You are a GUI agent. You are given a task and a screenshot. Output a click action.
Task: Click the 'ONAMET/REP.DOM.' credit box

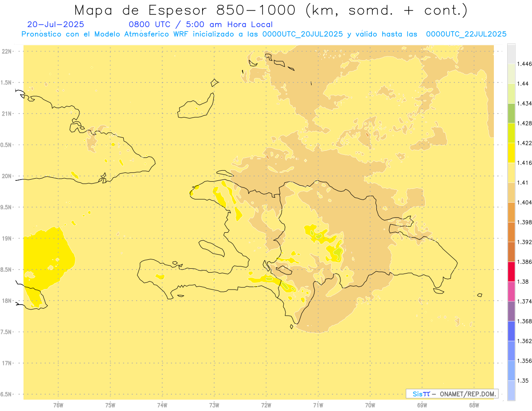[x=452, y=394]
